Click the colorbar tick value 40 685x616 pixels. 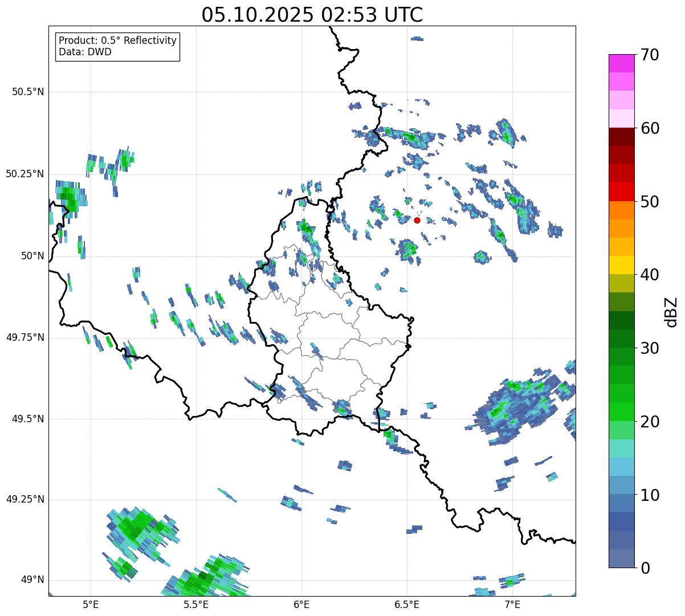pyautogui.click(x=650, y=275)
